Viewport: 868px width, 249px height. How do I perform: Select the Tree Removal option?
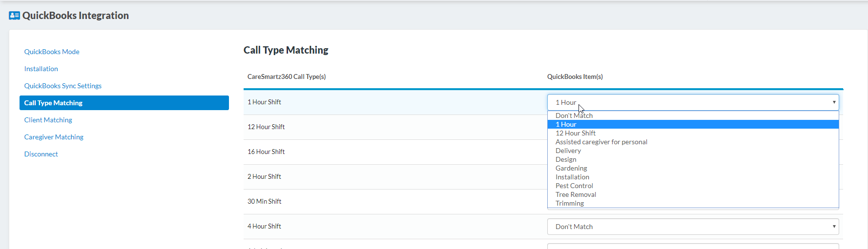[x=576, y=194]
